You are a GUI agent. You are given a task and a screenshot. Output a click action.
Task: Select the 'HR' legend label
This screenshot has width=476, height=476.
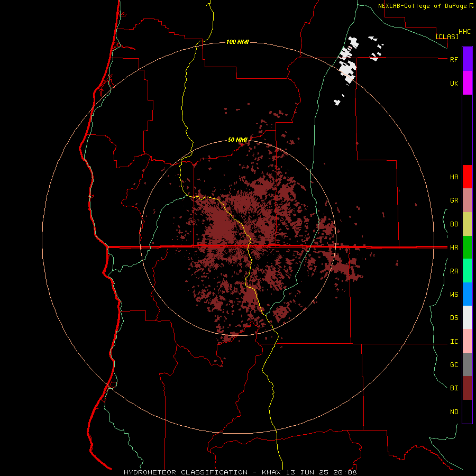pos(454,247)
